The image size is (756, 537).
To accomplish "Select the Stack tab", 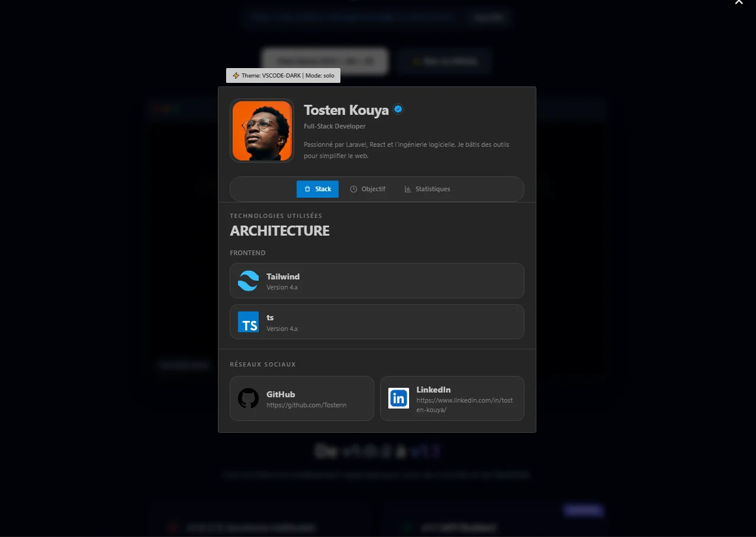I will tap(317, 189).
